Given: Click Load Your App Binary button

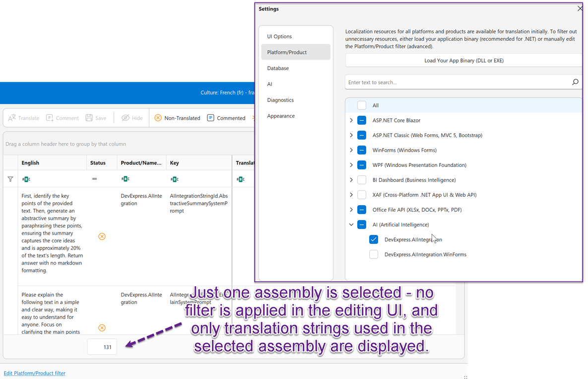Looking at the screenshot, I should 463,61.
